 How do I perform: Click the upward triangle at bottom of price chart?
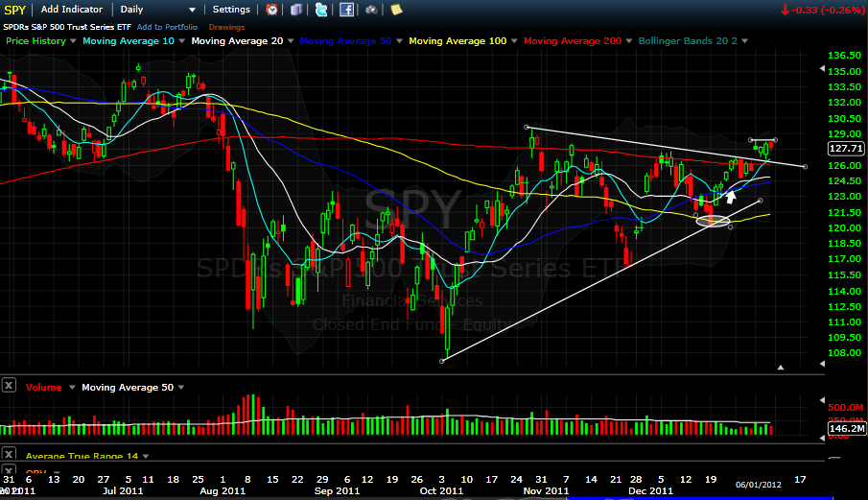pos(781,368)
